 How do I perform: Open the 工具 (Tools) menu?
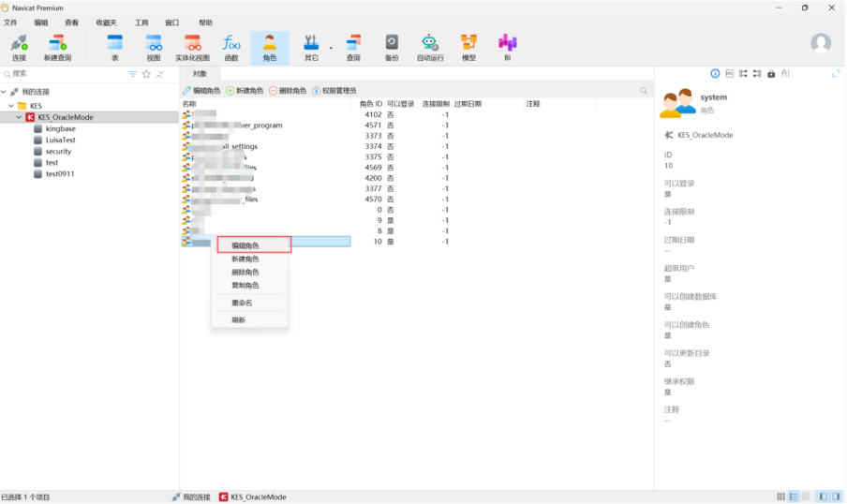click(x=141, y=22)
